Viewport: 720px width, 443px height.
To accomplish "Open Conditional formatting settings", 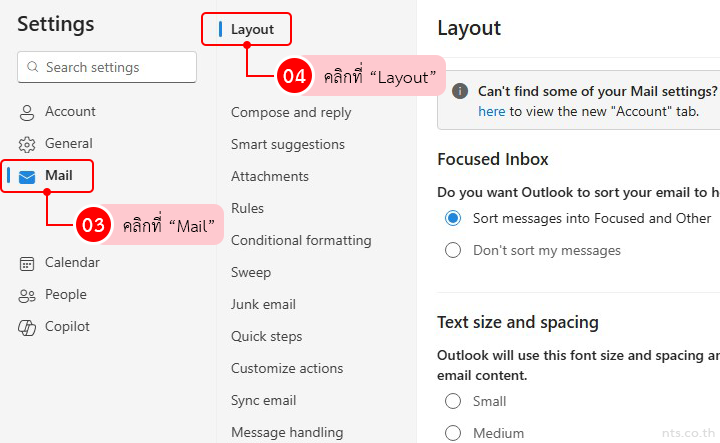I will (x=301, y=241).
